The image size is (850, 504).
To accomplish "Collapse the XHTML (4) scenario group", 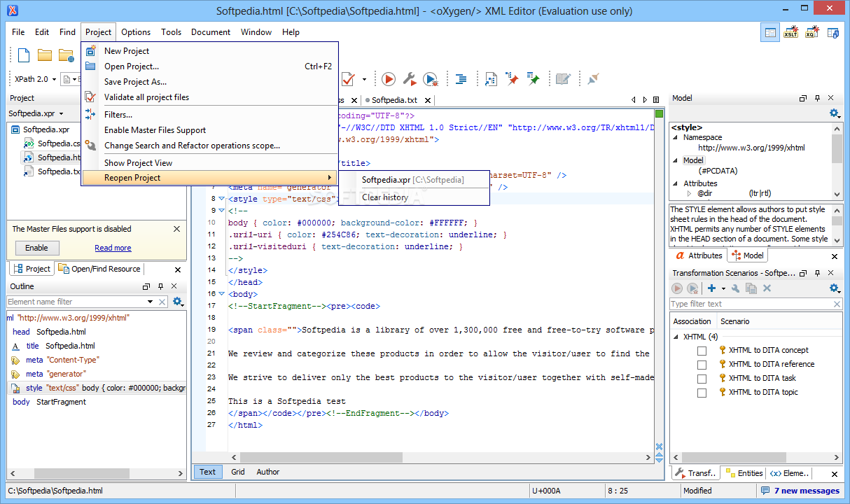I will click(676, 337).
